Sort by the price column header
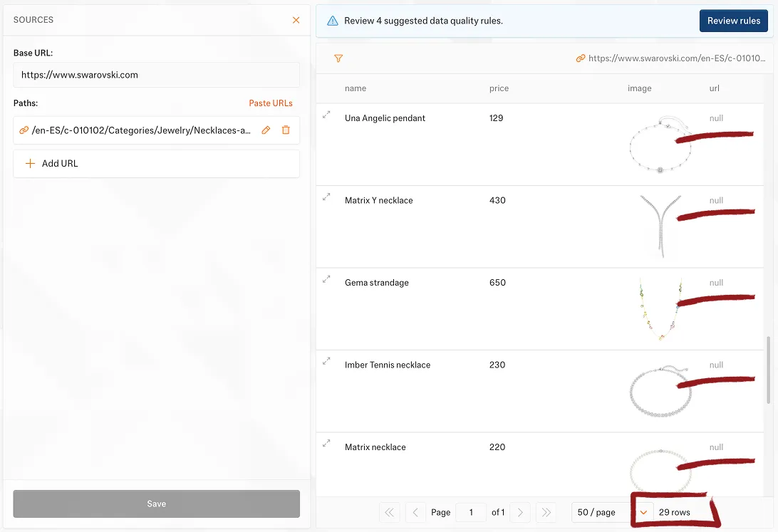Screen dimensions: 778x532 coord(499,88)
